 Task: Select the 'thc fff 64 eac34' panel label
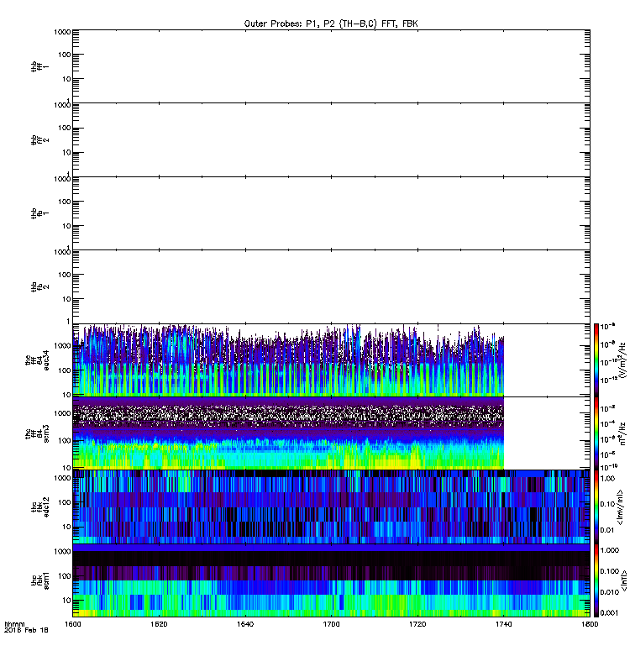click(x=37, y=360)
